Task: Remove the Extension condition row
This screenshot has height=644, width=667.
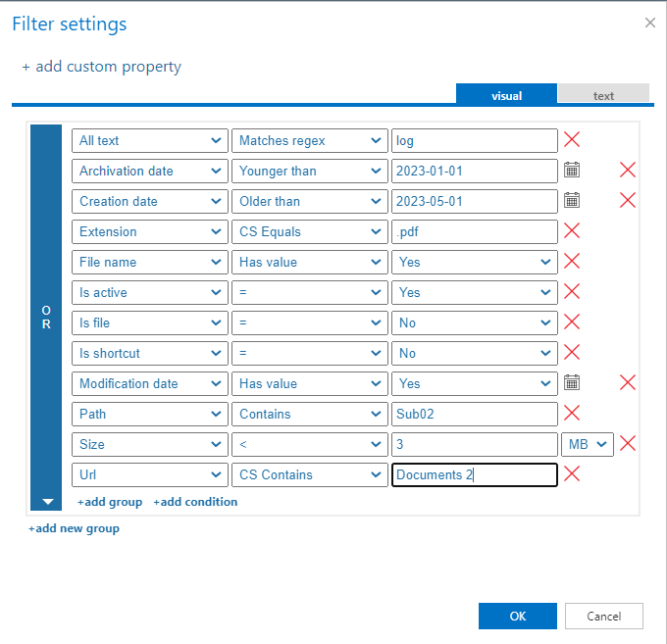Action: tap(572, 231)
